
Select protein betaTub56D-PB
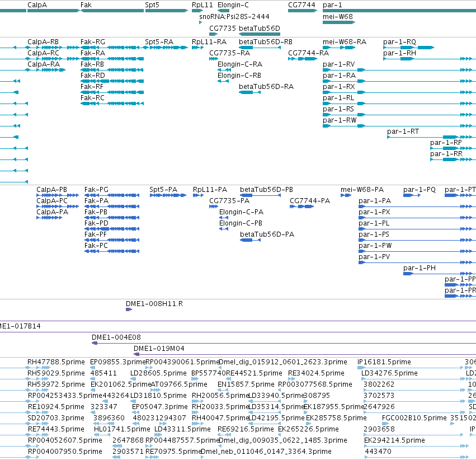(260, 195)
